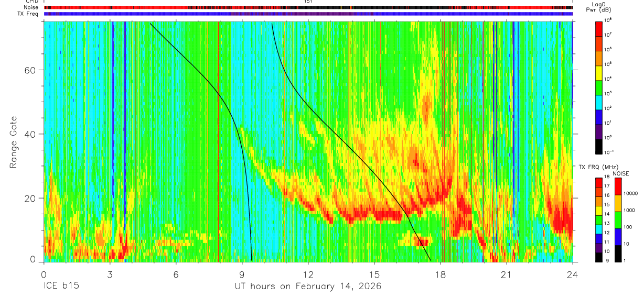Click the x-axis tick label '9'

click(242, 273)
